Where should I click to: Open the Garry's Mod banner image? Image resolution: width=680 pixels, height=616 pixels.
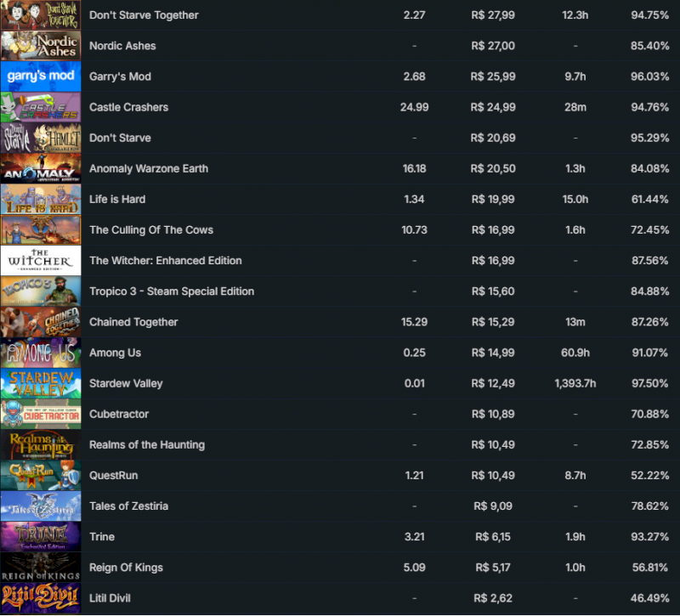(x=41, y=76)
